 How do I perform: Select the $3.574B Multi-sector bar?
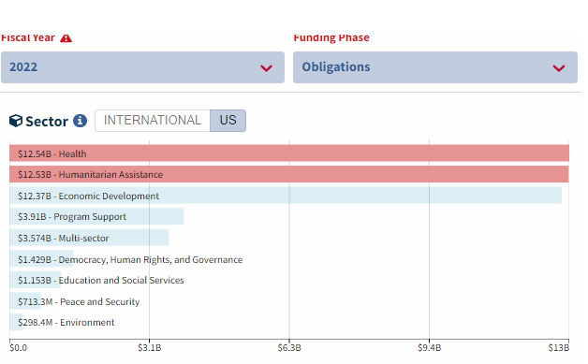[89, 238]
